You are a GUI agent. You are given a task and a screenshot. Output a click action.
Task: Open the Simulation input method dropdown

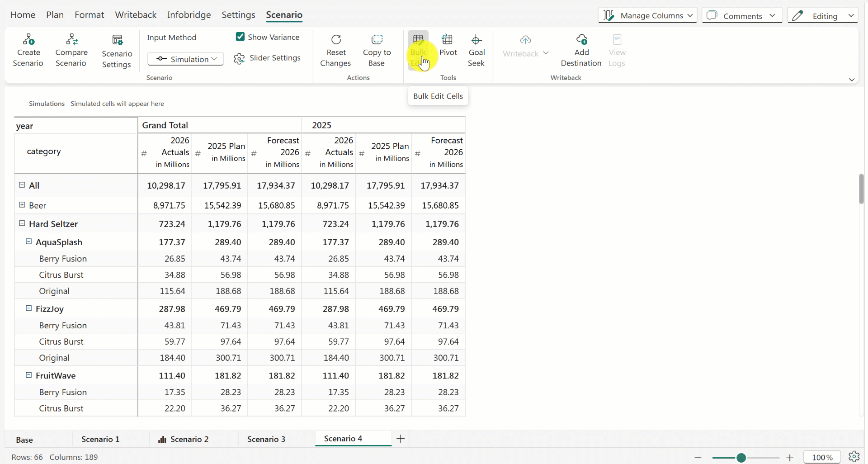point(185,59)
